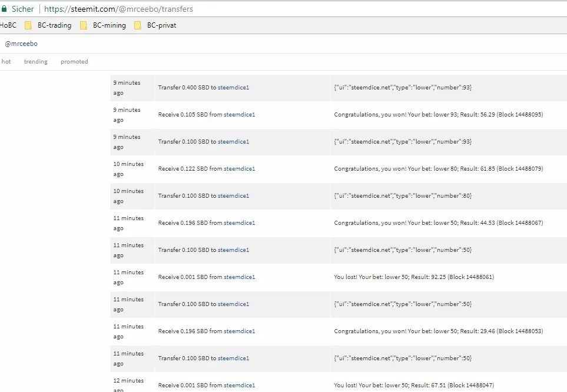Open steemdice1 link in Block 14488047 row
Screen dimensions: 567x392
tap(240, 386)
